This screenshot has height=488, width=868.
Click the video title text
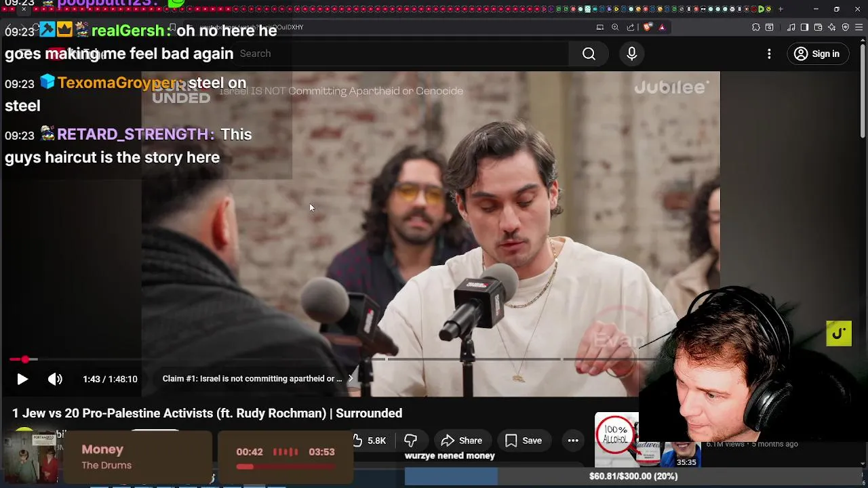coord(207,413)
